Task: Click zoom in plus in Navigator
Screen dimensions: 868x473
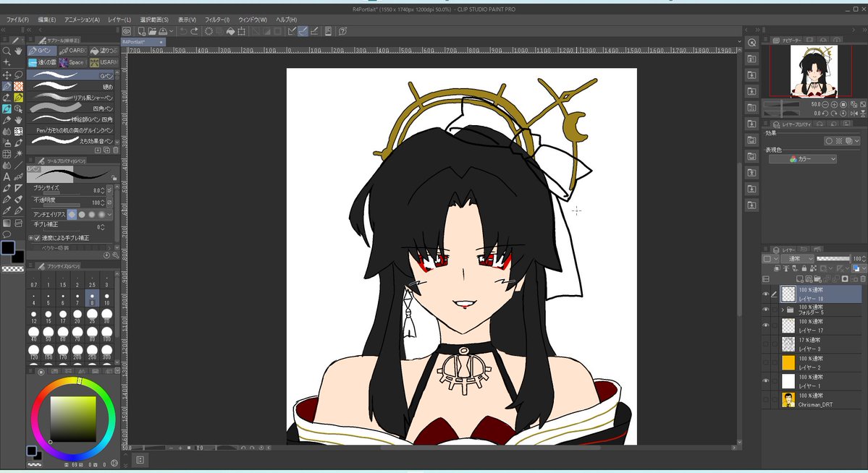Action: click(834, 104)
